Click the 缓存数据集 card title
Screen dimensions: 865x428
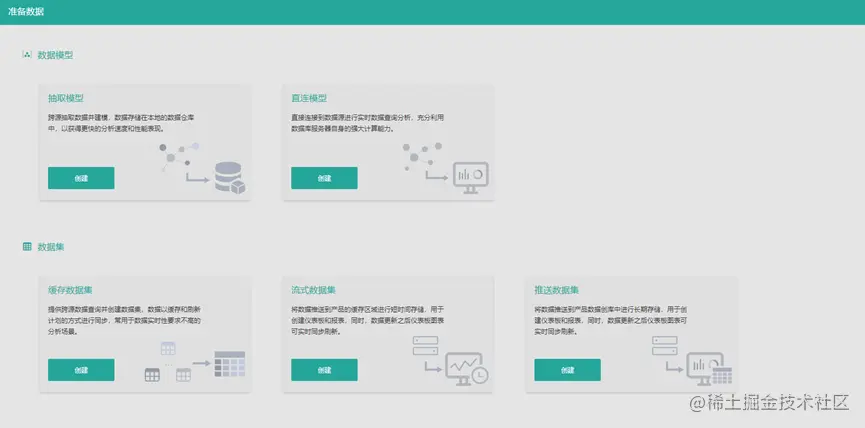(x=70, y=290)
